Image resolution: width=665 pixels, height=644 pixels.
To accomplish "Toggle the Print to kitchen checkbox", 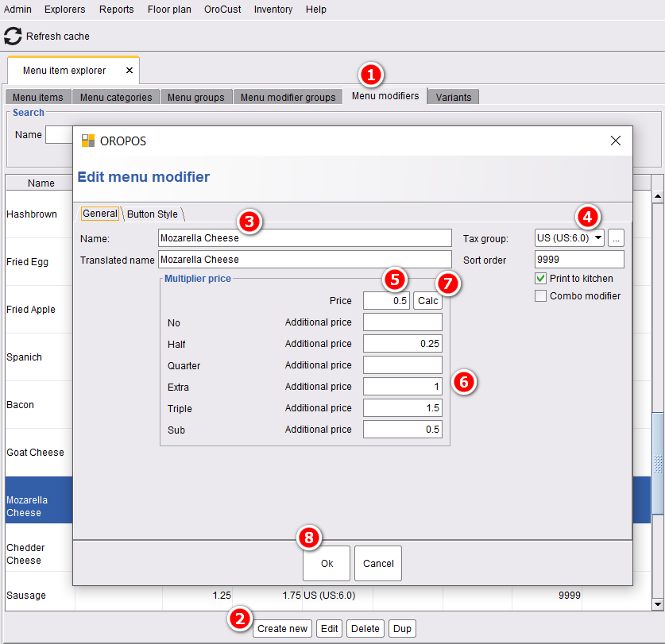I will 540,279.
